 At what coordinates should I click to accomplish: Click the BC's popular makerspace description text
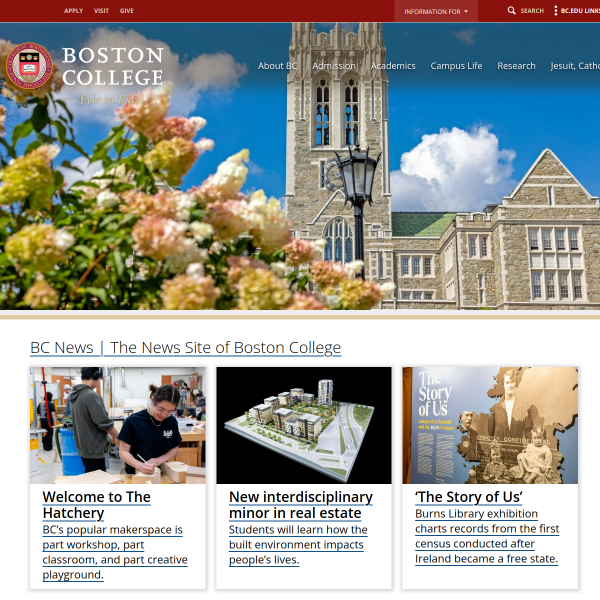[115, 552]
